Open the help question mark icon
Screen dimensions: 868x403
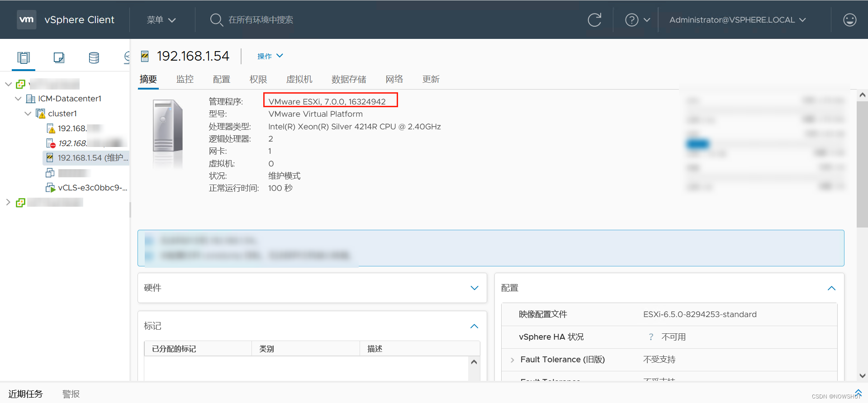click(x=631, y=20)
